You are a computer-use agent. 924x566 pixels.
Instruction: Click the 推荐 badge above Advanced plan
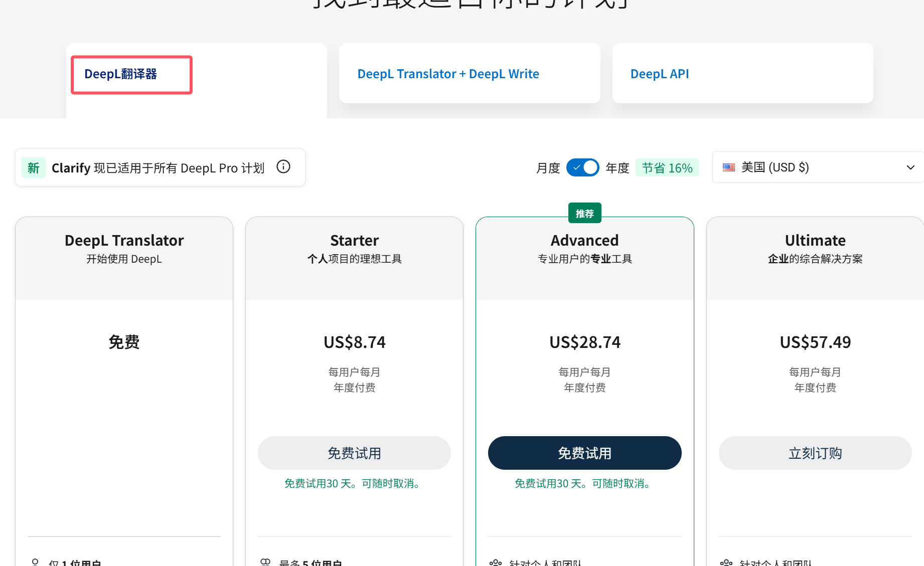click(584, 213)
